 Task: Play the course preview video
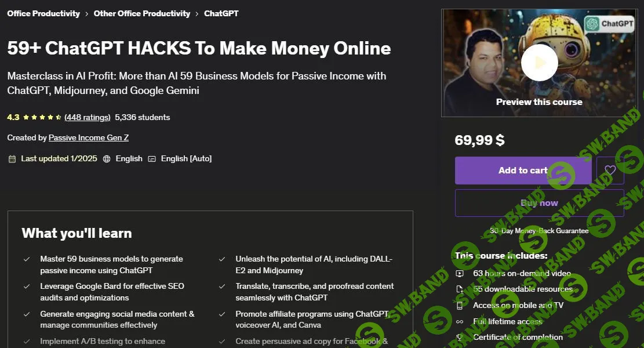[x=539, y=63]
